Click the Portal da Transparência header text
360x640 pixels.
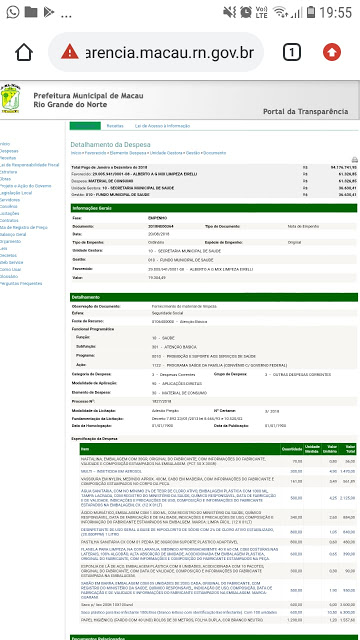pos(306,111)
